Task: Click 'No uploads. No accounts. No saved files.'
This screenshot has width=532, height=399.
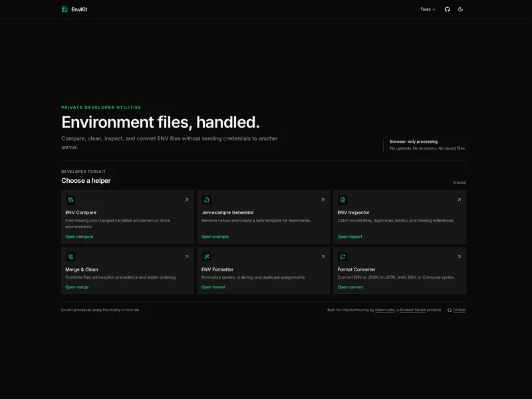Action: click(x=428, y=148)
